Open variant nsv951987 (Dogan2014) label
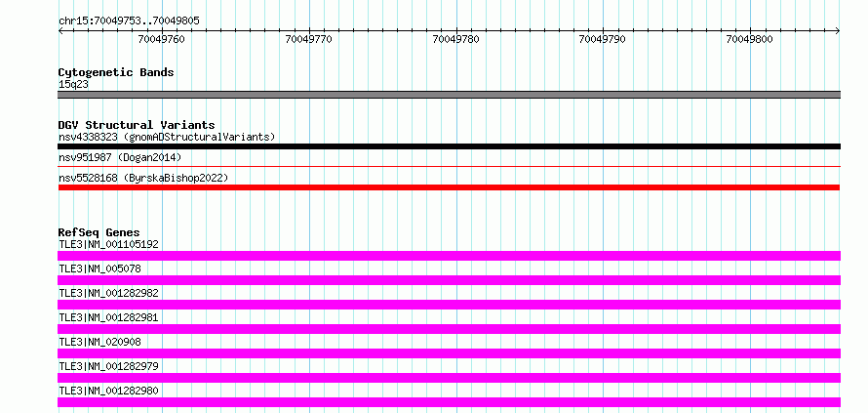This screenshot has width=868, height=413. point(120,157)
